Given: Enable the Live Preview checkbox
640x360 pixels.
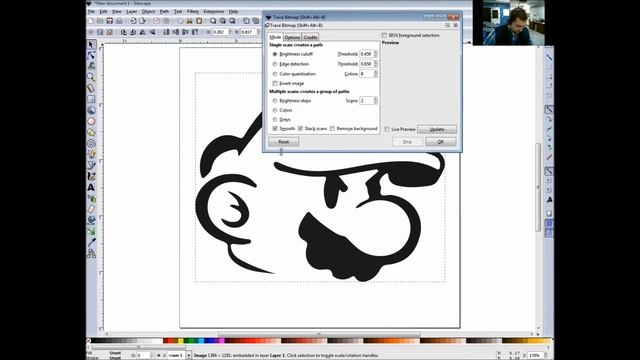Looking at the screenshot, I should pos(387,129).
